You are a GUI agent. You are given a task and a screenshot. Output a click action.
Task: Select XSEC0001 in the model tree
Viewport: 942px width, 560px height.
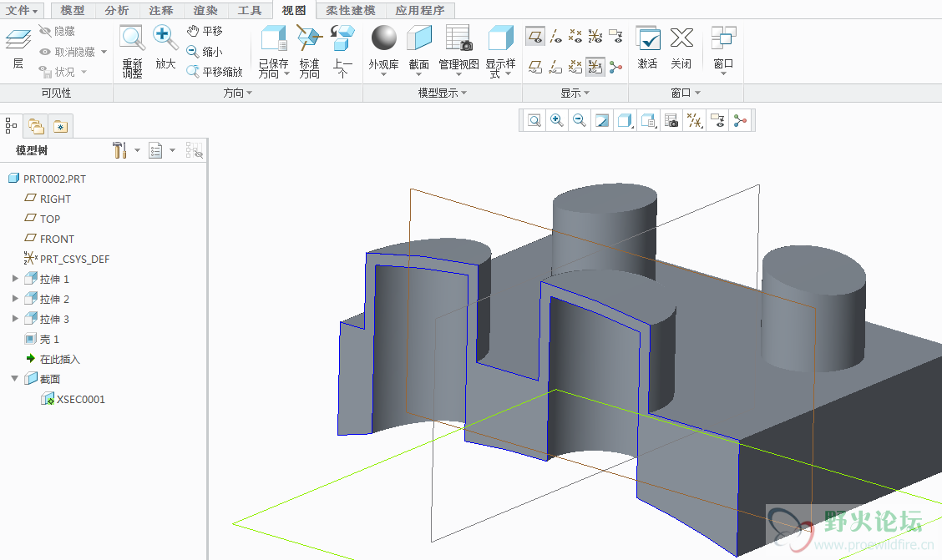(73, 399)
